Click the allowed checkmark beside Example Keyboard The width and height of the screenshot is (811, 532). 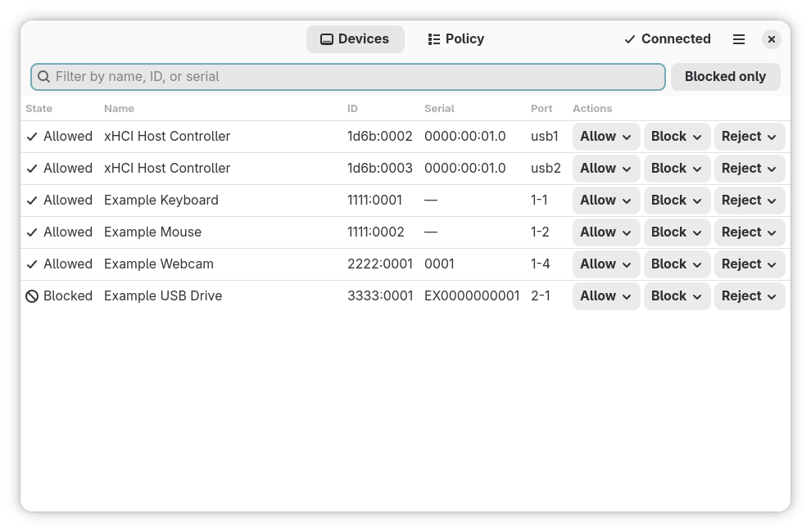pyautogui.click(x=32, y=201)
